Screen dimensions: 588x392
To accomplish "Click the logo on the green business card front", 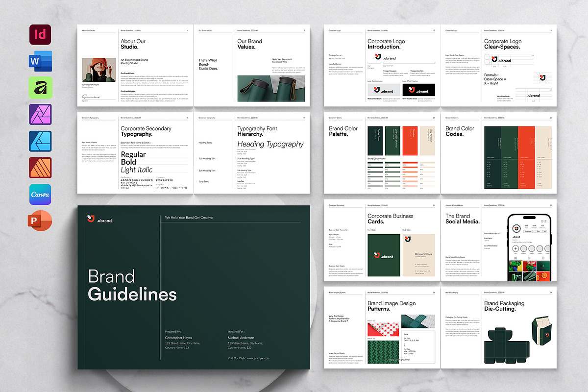I will pyautogui.click(x=384, y=255).
